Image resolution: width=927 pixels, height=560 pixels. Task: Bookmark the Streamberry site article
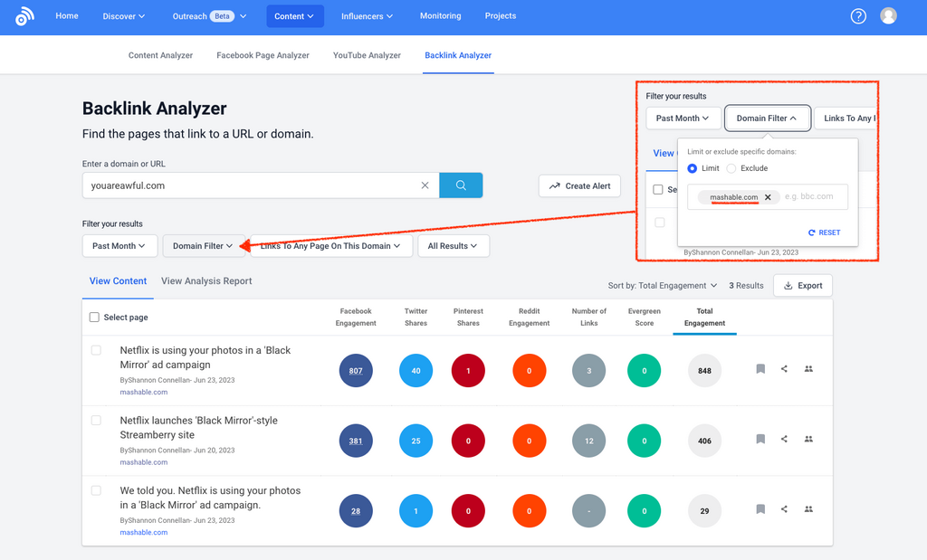[760, 439]
